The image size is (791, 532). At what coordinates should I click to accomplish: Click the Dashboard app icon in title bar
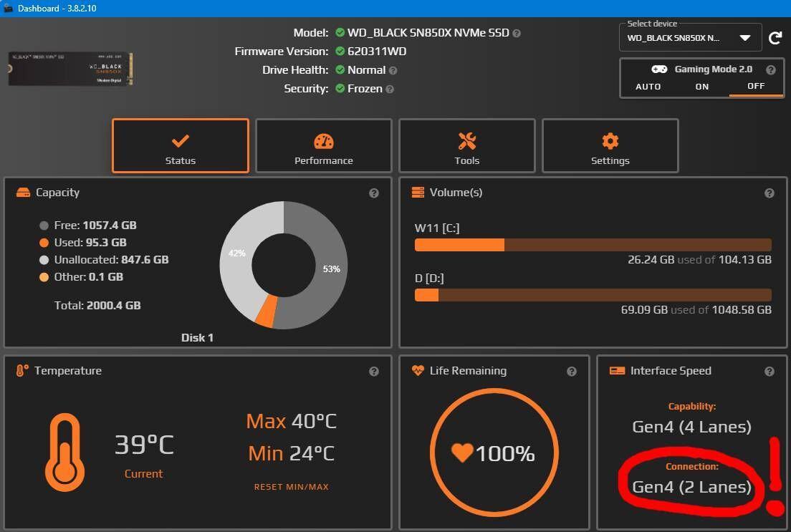coord(8,8)
